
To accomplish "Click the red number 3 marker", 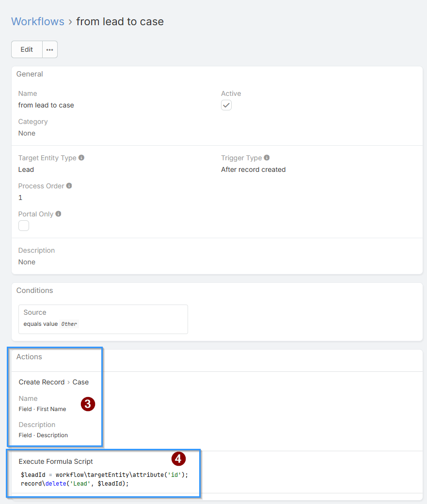I will [88, 404].
